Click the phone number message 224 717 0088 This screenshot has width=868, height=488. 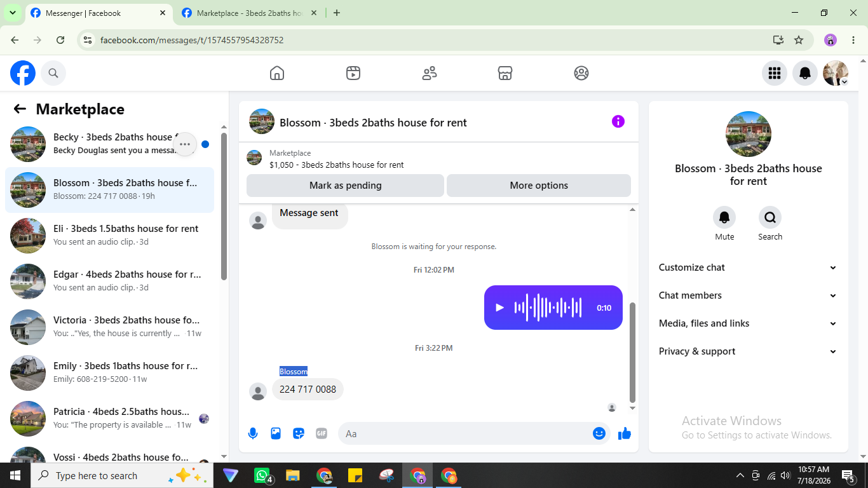(308, 389)
